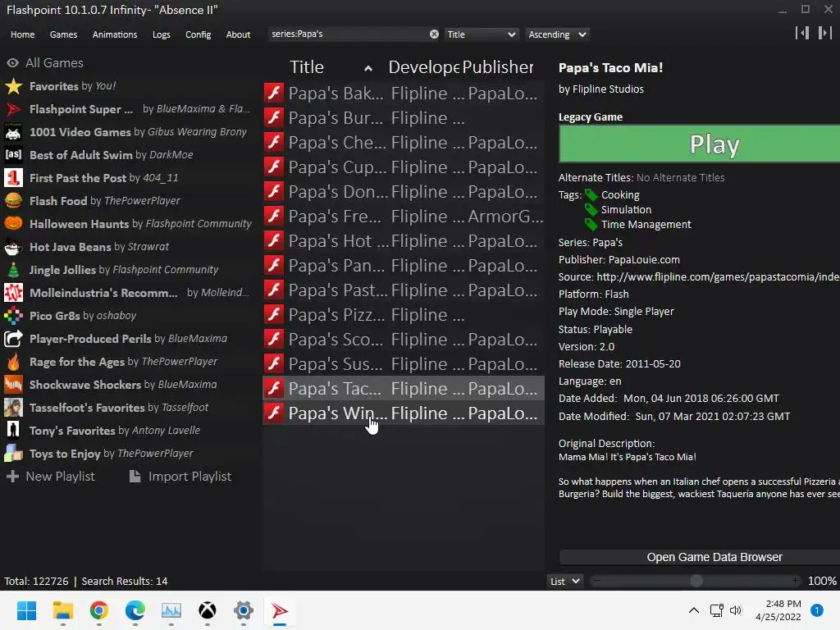Click New Playlist button
This screenshot has height=630, width=840.
[51, 477]
